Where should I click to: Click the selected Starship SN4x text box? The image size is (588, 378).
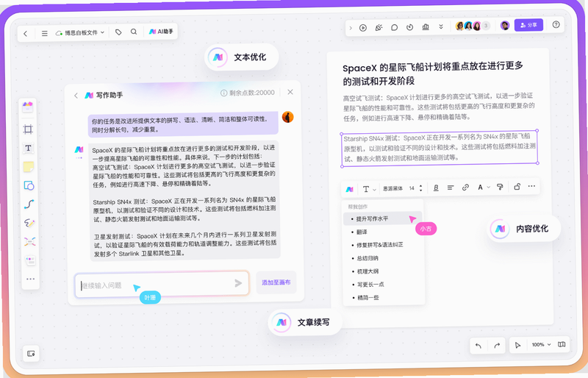click(x=440, y=148)
